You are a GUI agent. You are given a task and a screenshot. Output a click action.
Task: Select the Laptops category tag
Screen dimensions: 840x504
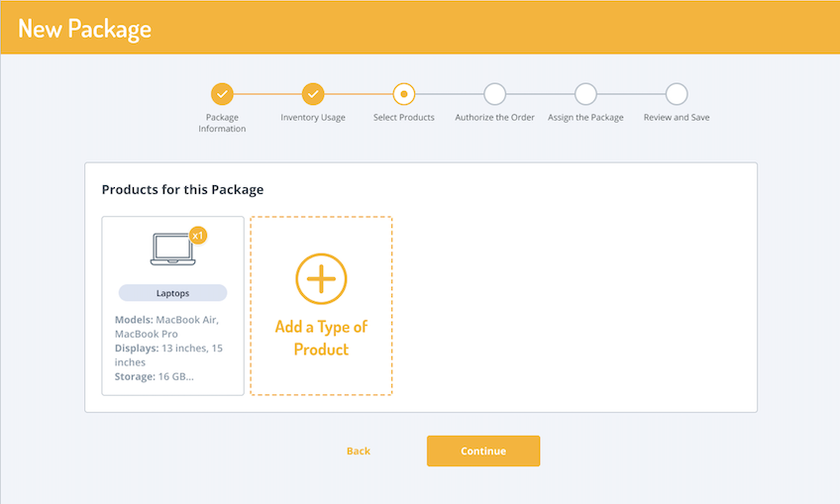172,293
